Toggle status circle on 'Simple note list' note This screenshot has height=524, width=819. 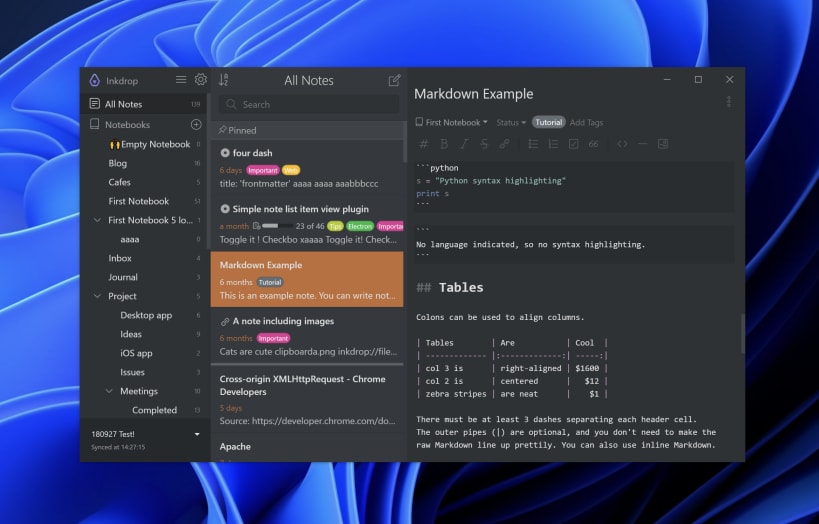(x=225, y=208)
